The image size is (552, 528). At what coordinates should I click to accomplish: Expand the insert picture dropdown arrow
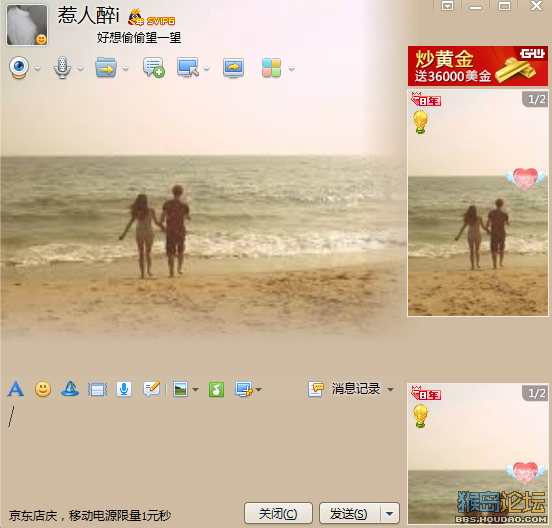(x=195, y=390)
